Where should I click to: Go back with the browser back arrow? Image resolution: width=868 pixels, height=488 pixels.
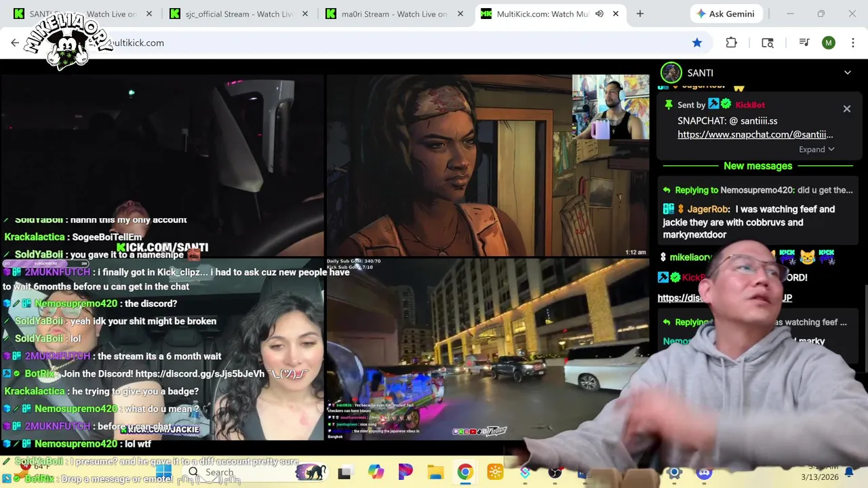tap(15, 43)
